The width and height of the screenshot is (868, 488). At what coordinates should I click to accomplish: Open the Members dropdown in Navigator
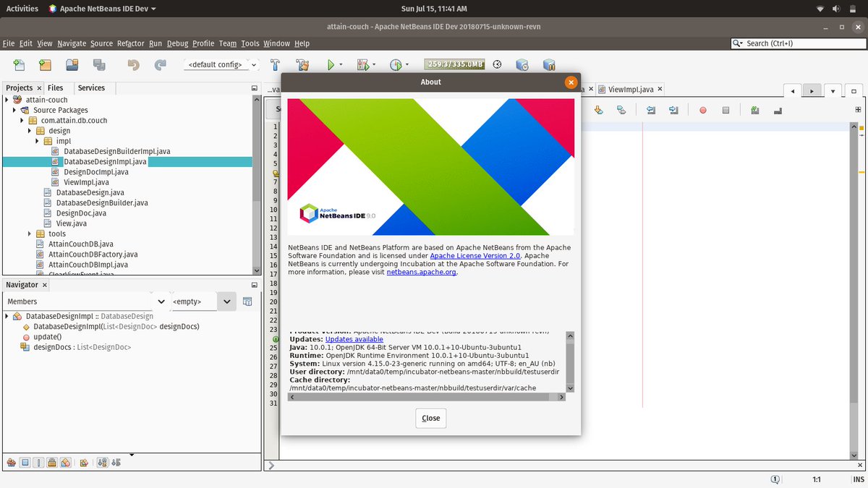[161, 301]
